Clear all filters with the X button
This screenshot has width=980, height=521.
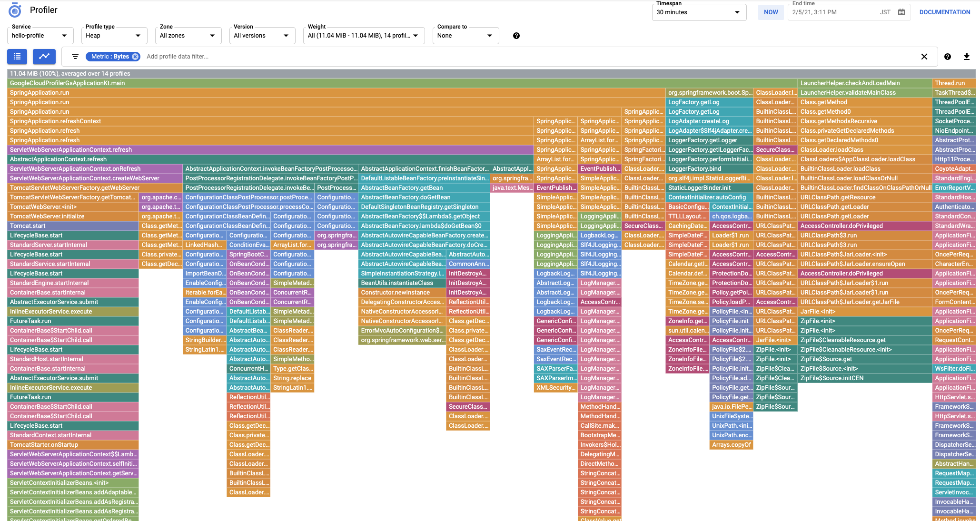[x=924, y=56]
